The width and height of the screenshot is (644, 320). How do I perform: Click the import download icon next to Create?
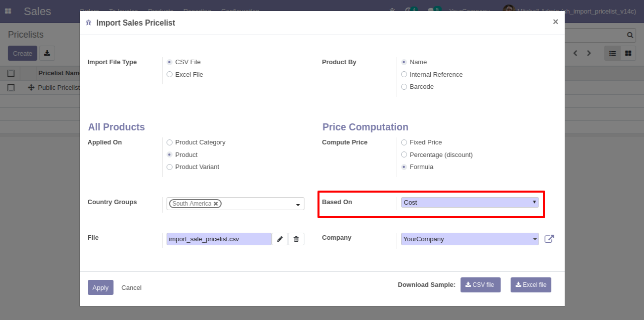[47, 53]
